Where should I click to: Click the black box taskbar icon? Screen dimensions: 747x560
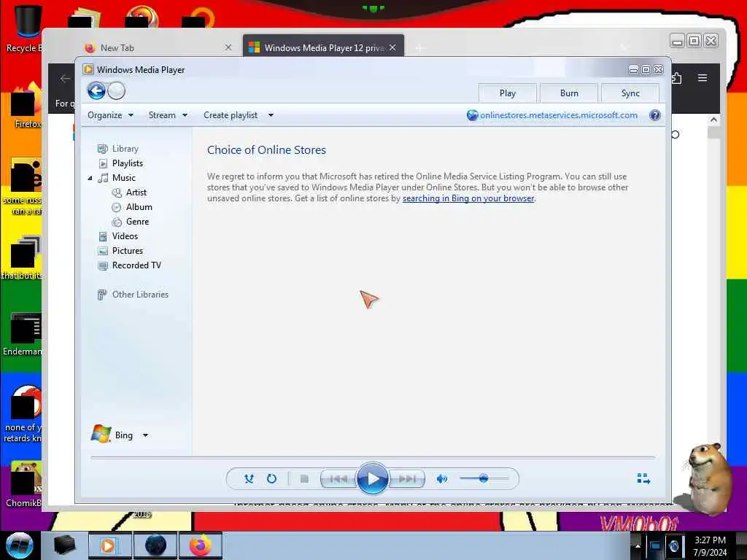(x=64, y=545)
